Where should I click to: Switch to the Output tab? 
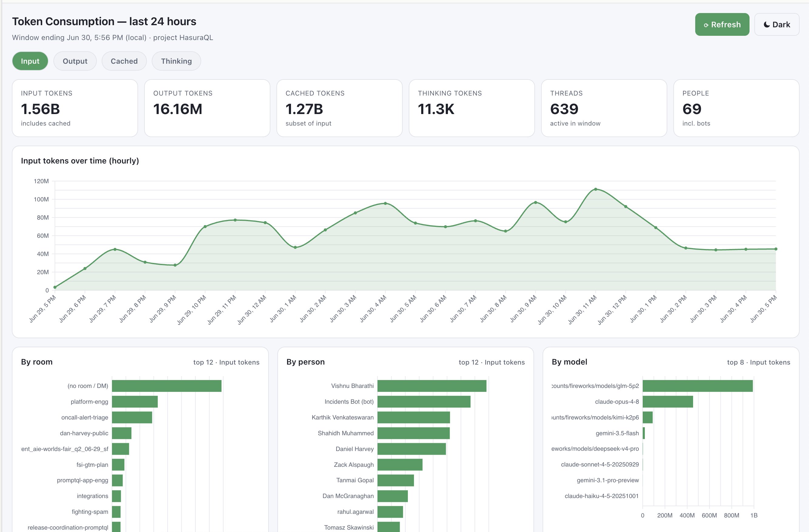pyautogui.click(x=75, y=61)
